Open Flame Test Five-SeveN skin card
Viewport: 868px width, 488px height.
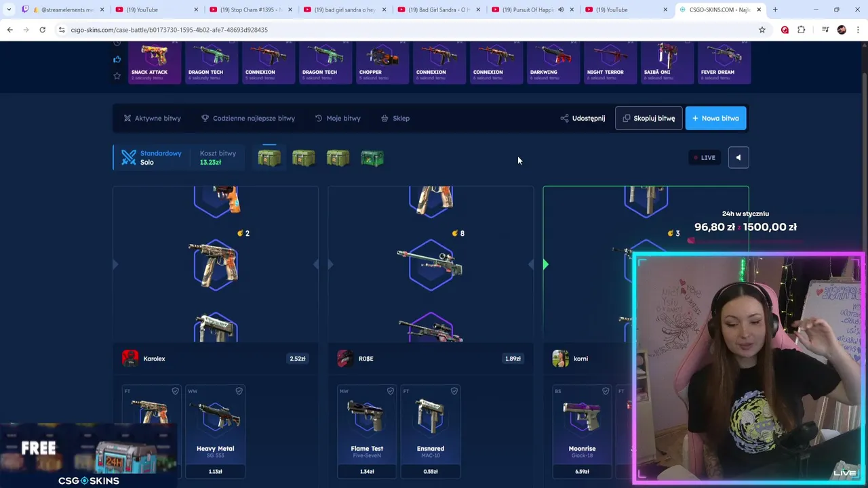tap(367, 432)
